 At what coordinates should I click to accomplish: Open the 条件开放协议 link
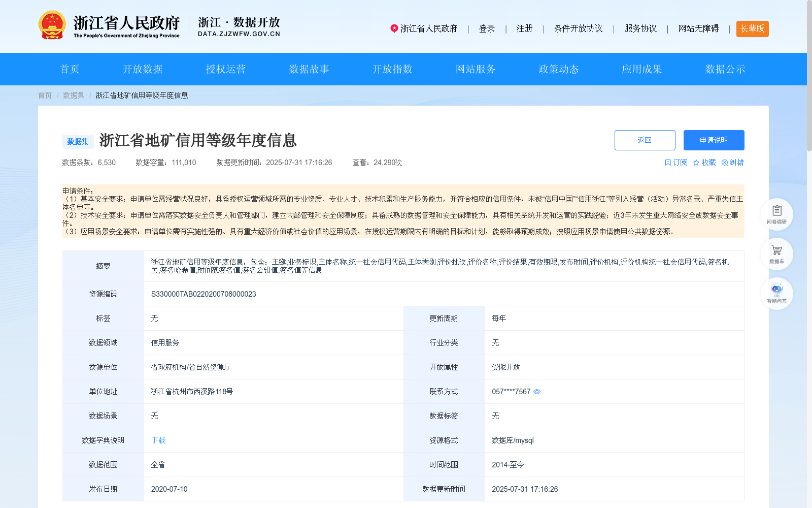point(579,28)
